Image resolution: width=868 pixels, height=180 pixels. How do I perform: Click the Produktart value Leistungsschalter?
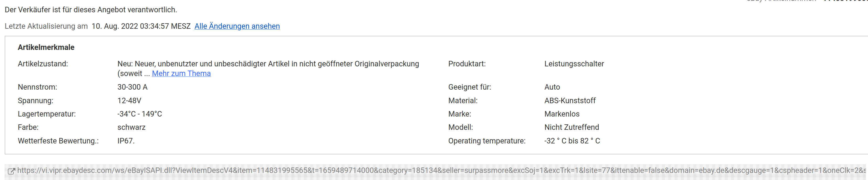point(574,64)
